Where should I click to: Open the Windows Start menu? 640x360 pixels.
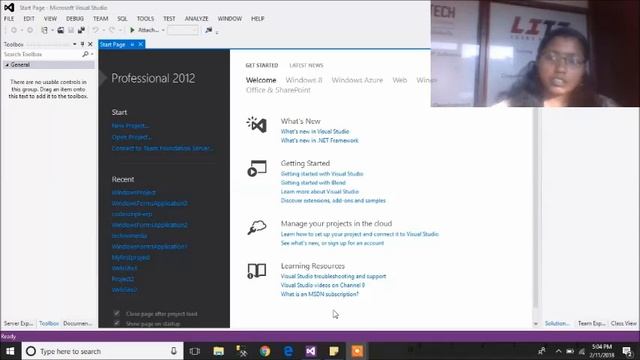(x=10, y=351)
